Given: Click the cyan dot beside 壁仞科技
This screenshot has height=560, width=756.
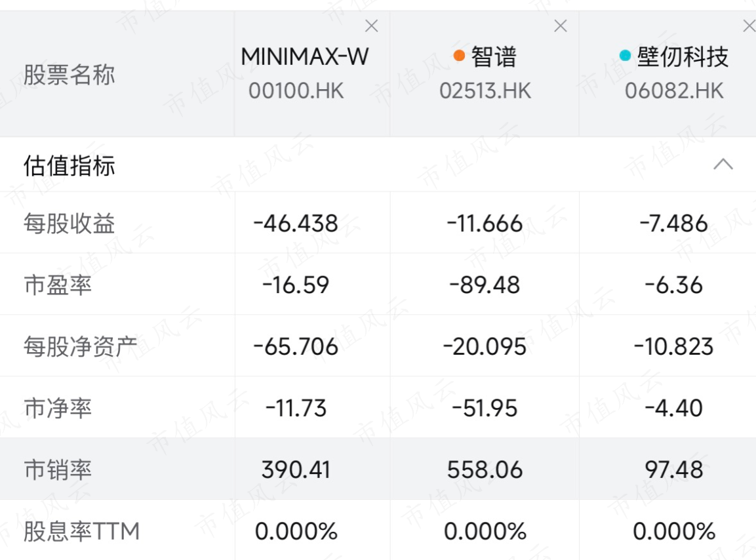Looking at the screenshot, I should tap(625, 56).
